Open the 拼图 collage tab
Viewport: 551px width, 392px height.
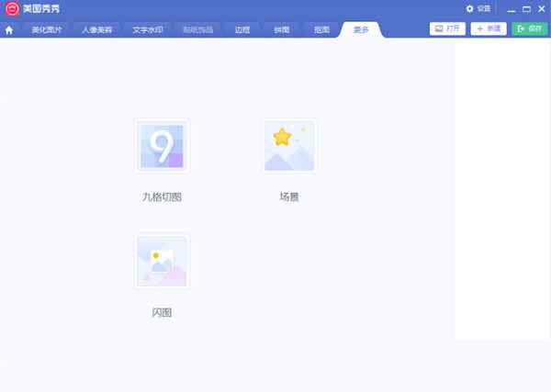click(x=281, y=29)
